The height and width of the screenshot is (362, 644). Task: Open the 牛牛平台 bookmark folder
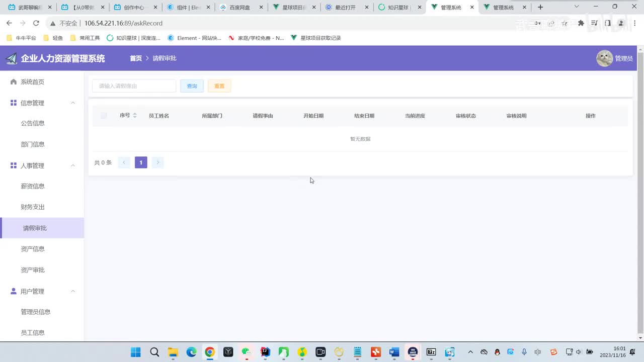tap(21, 38)
